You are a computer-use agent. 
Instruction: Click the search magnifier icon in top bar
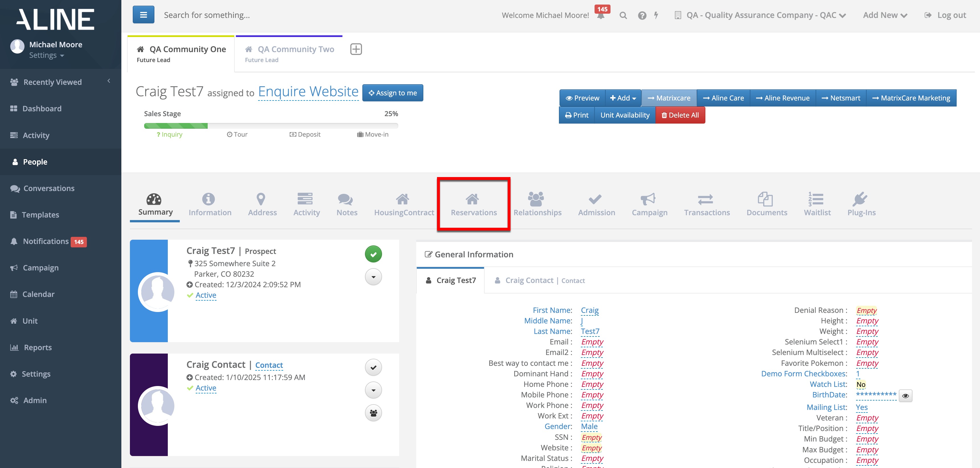[x=623, y=16]
